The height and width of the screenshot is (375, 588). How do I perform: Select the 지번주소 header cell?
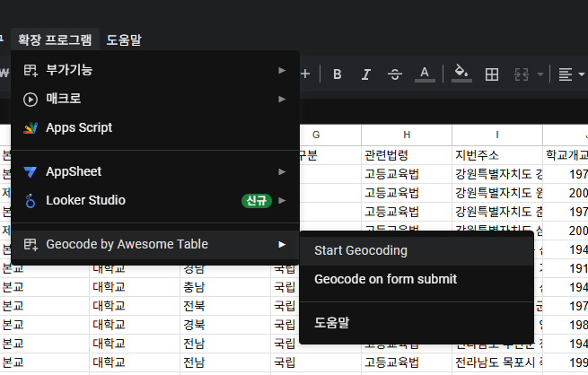point(497,155)
